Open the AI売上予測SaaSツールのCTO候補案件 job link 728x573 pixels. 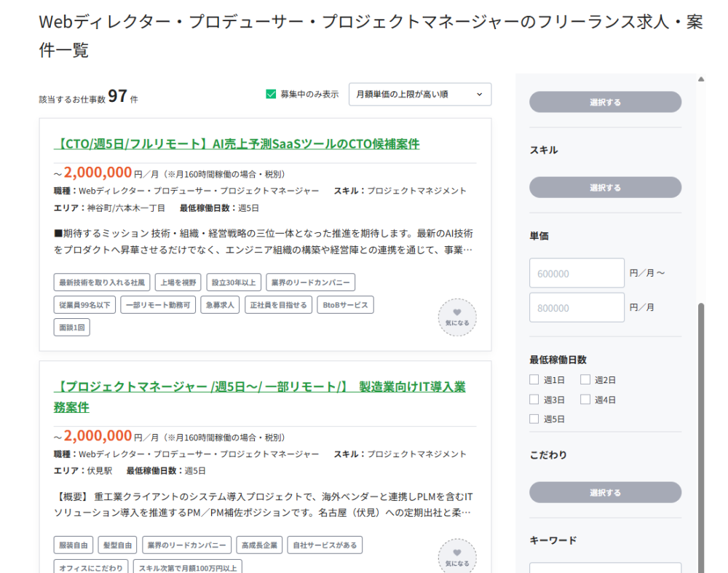click(x=237, y=143)
